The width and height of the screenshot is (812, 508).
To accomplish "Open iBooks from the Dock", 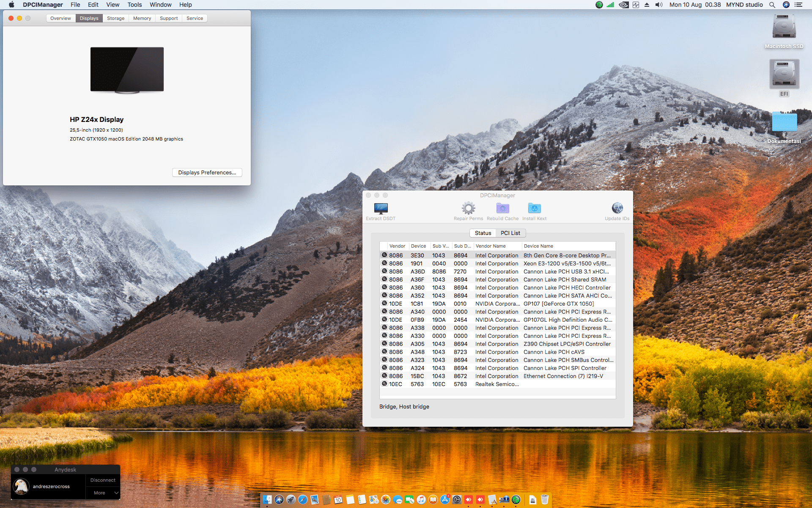I will 433,500.
